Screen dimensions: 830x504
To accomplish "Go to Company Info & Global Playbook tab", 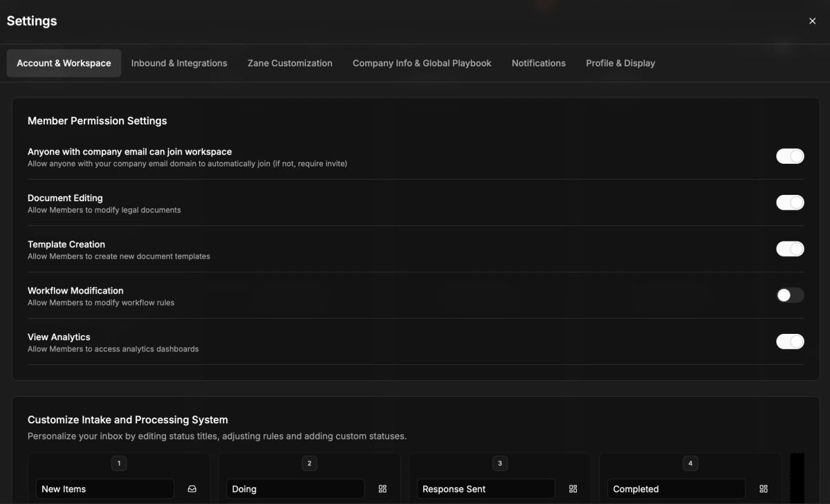I will (x=422, y=63).
